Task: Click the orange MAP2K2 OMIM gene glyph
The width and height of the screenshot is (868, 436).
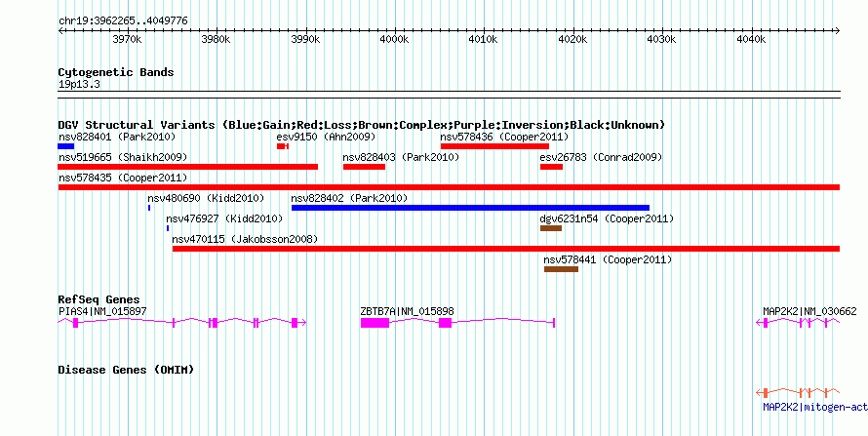Action: [x=798, y=393]
